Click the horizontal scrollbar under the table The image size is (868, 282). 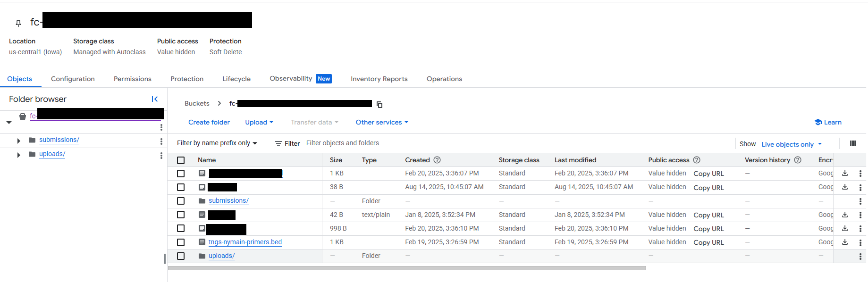click(x=406, y=268)
